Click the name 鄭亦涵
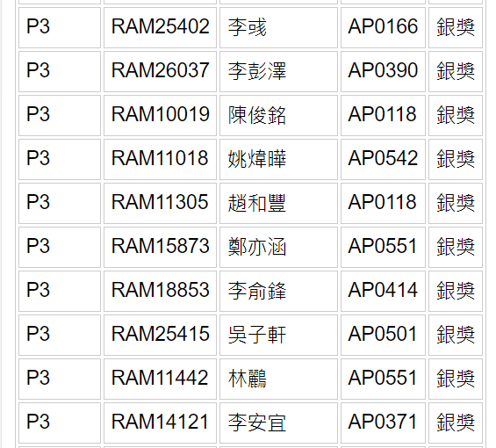Image resolution: width=496 pixels, height=448 pixels. click(x=257, y=247)
